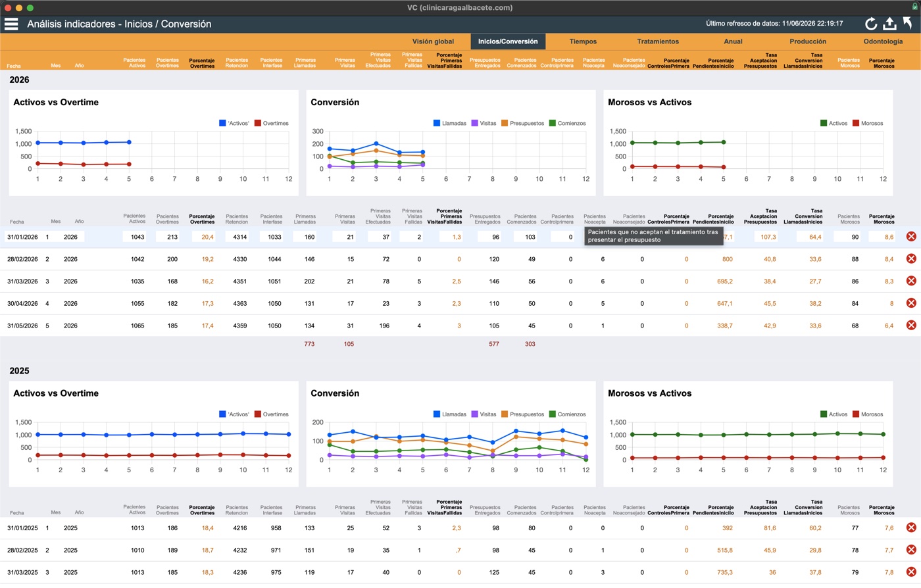Screen dimensions: 921x588
Task: Select the Odontología tab
Action: pos(883,41)
